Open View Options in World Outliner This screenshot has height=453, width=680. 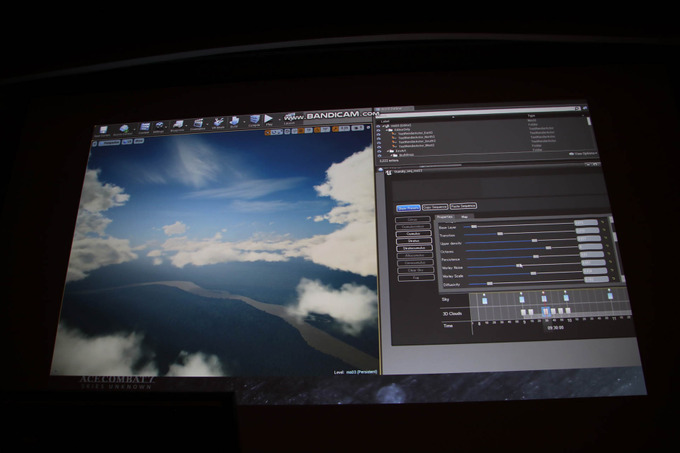(584, 153)
